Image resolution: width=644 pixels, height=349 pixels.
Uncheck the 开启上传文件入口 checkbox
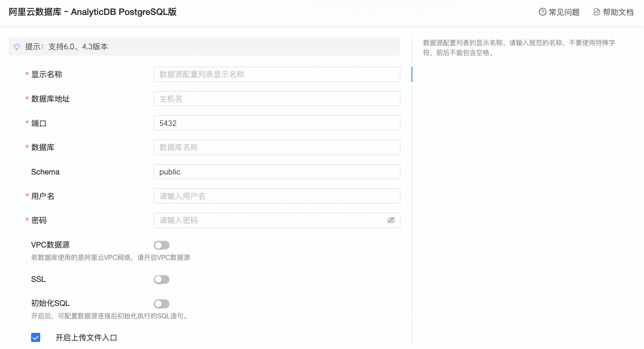pos(36,337)
